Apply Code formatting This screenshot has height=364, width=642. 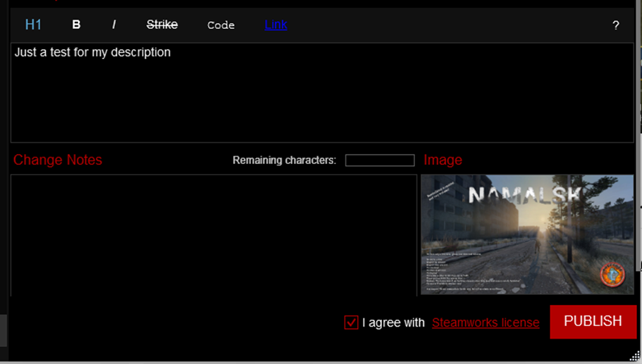[221, 25]
